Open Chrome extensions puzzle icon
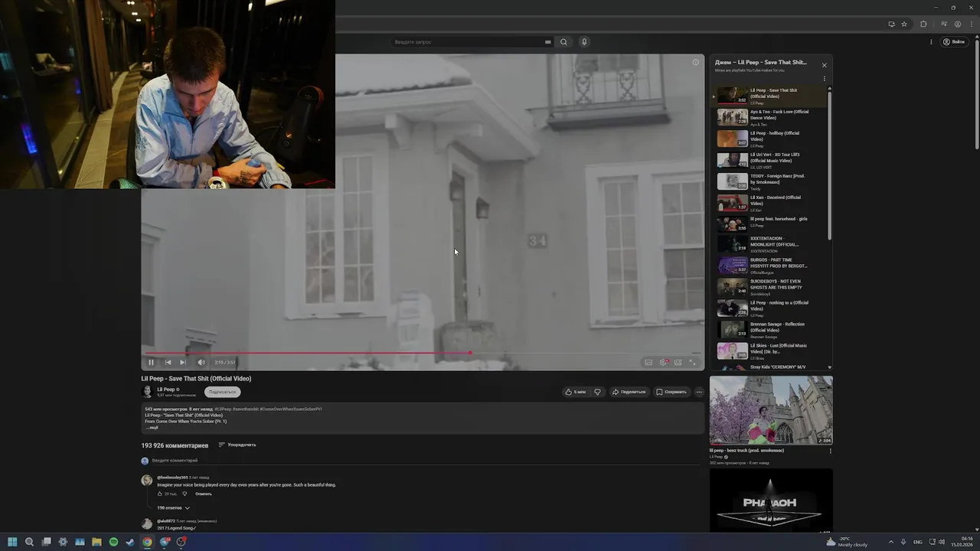This screenshot has width=980, height=551. (923, 24)
